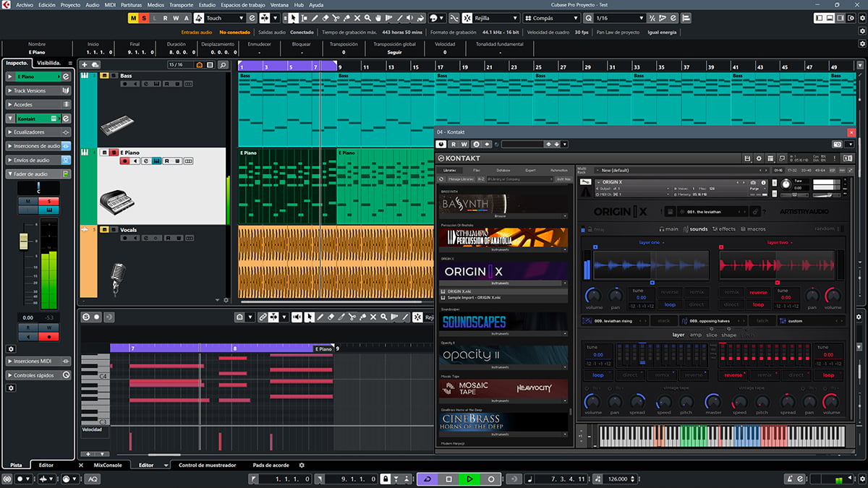
Task: Click the AQ quantize icon in transport bar
Action: [93, 479]
